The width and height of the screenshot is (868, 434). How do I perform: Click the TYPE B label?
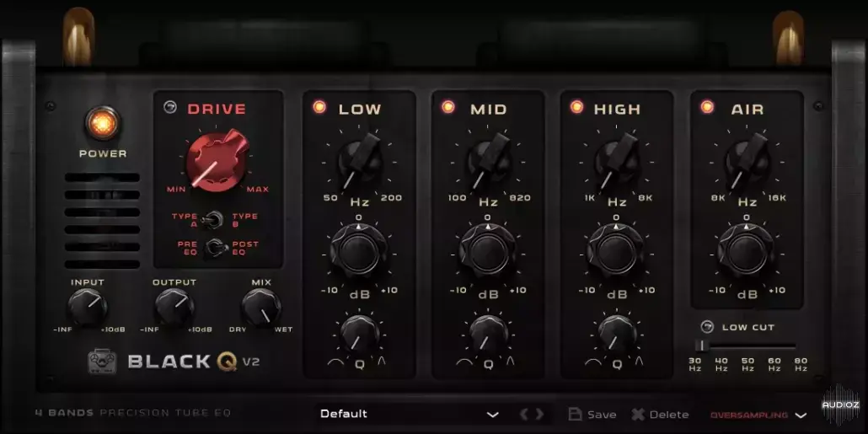(x=245, y=220)
